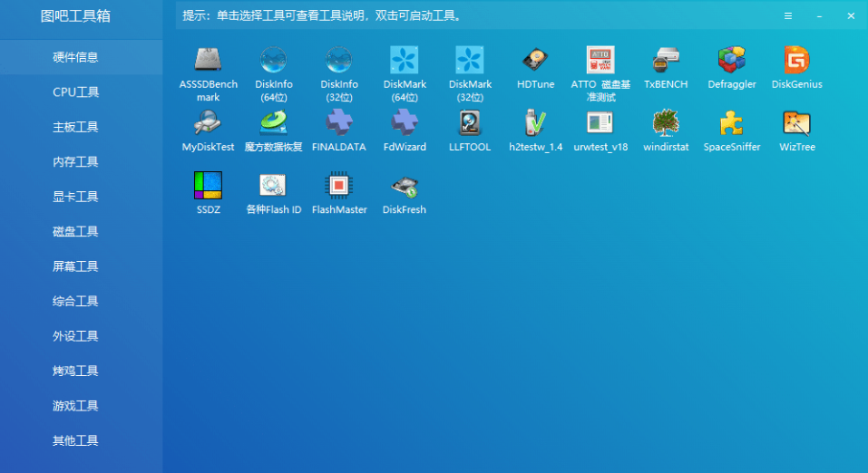Screen dimensions: 868x473
Task: Select the DiskGenius tool icon
Action: [x=797, y=60]
